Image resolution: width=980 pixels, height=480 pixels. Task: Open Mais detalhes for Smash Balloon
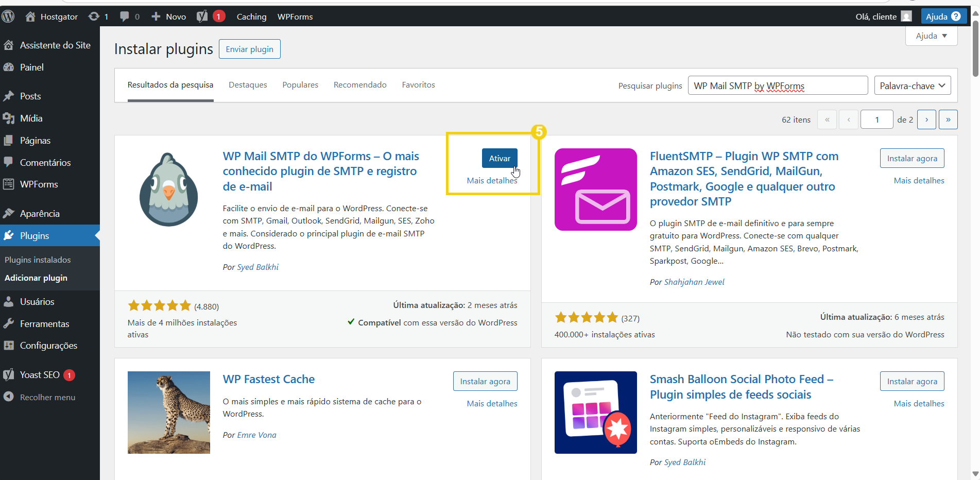click(919, 404)
